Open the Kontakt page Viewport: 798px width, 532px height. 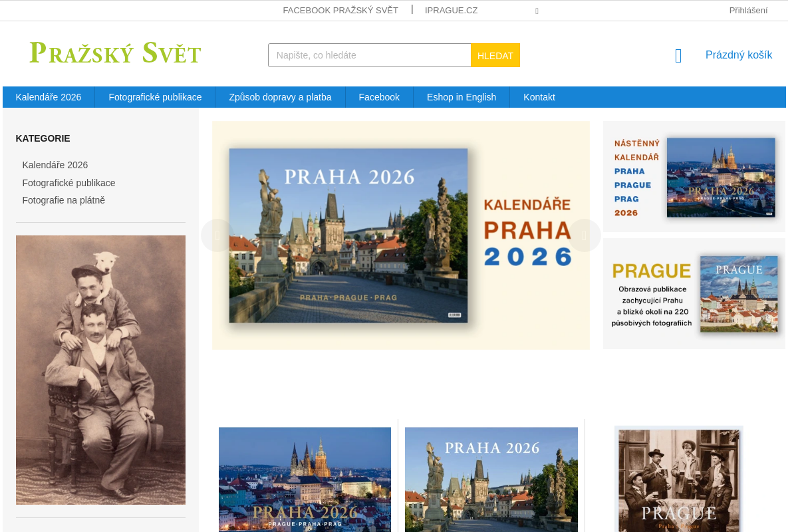539,96
